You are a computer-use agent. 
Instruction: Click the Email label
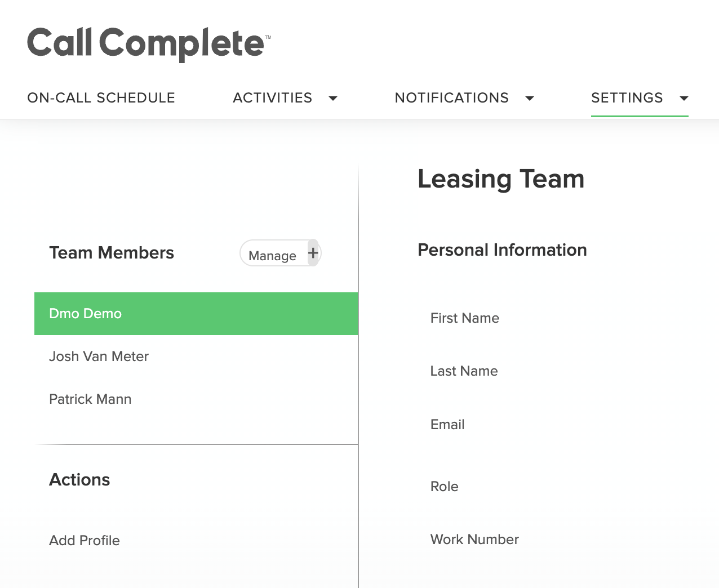coord(447,425)
